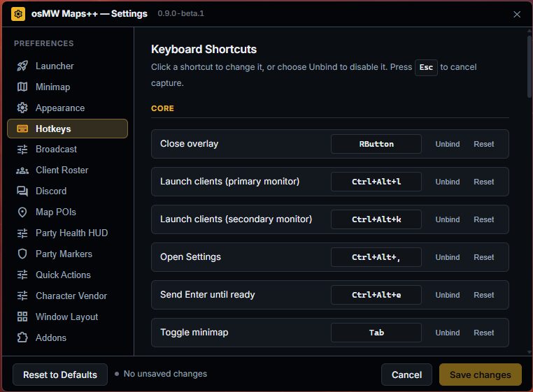Edit the Ctrl+Alt+l shortcut field
Image resolution: width=533 pixels, height=392 pixels.
tap(376, 182)
